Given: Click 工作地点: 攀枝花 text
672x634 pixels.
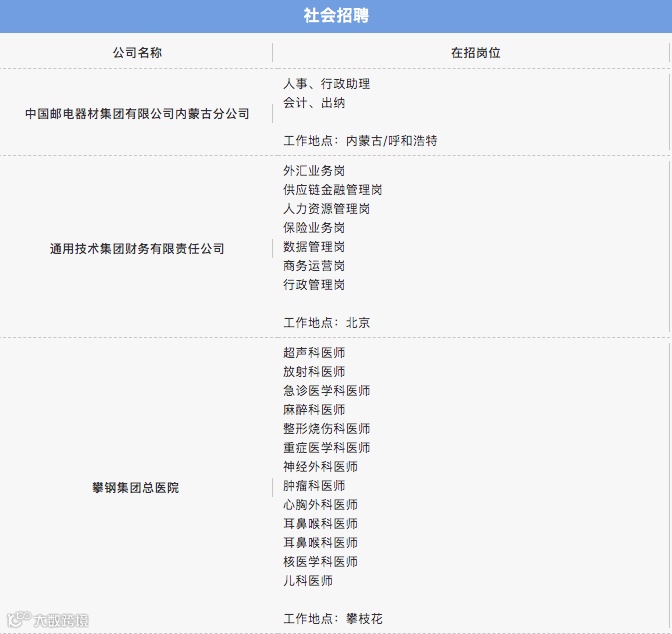Looking at the screenshot, I should pyautogui.click(x=333, y=619).
